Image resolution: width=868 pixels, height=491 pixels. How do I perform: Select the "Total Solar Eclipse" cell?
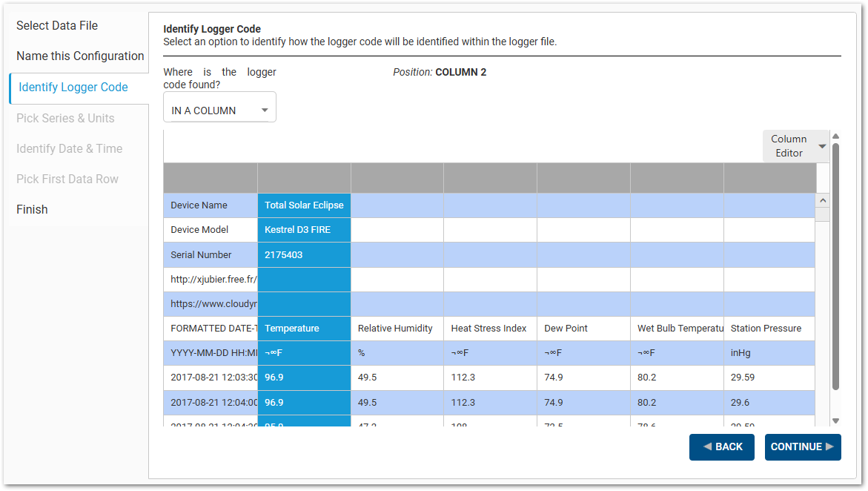pos(304,205)
